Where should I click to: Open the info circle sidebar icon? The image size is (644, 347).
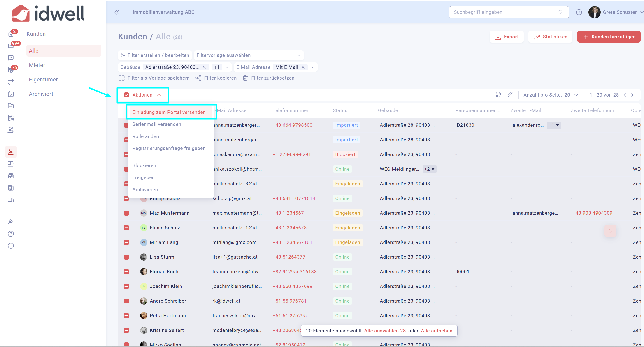[11, 246]
